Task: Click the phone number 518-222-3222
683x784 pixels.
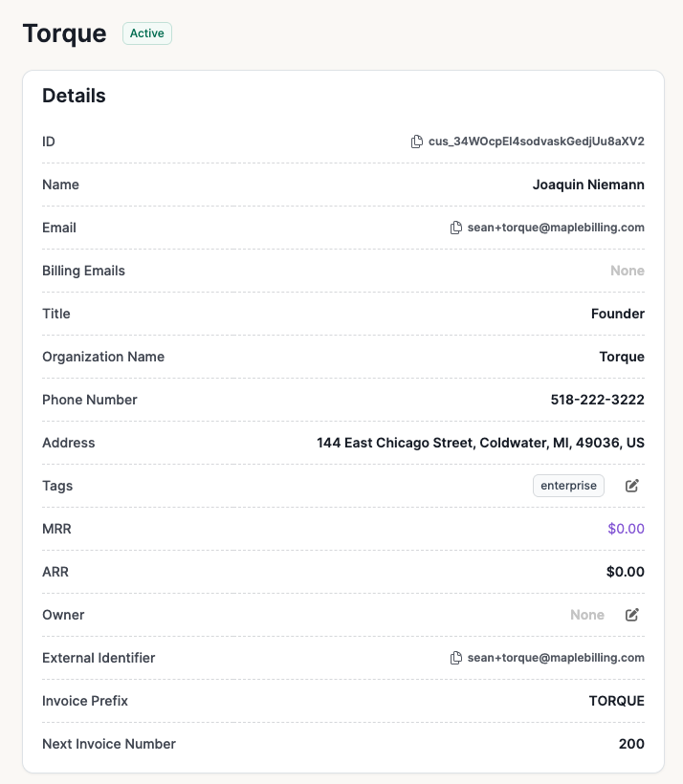Action: tap(598, 400)
